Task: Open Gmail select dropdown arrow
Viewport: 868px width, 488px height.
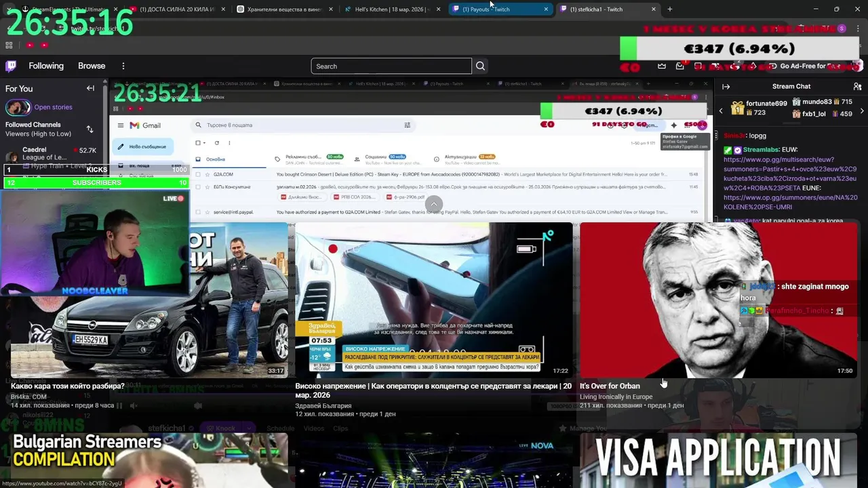Action: point(205,143)
